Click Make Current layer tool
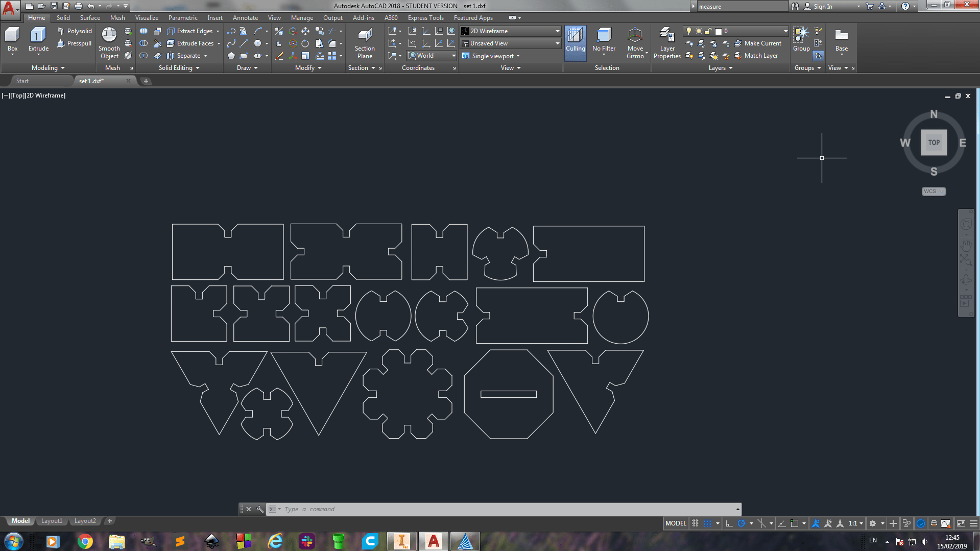Image resolution: width=980 pixels, height=551 pixels. [x=758, y=43]
